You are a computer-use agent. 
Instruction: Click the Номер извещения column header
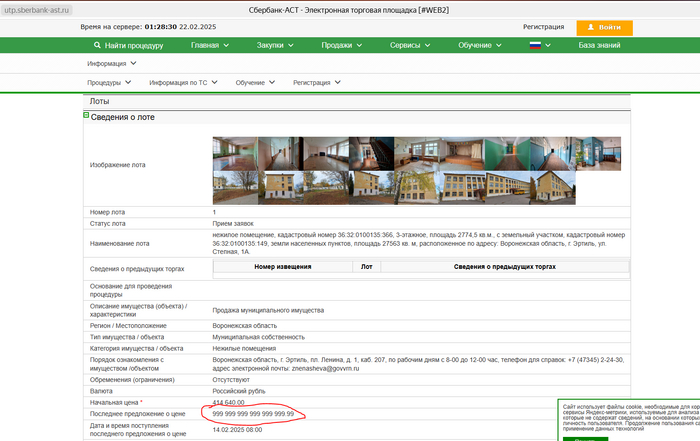point(283,266)
